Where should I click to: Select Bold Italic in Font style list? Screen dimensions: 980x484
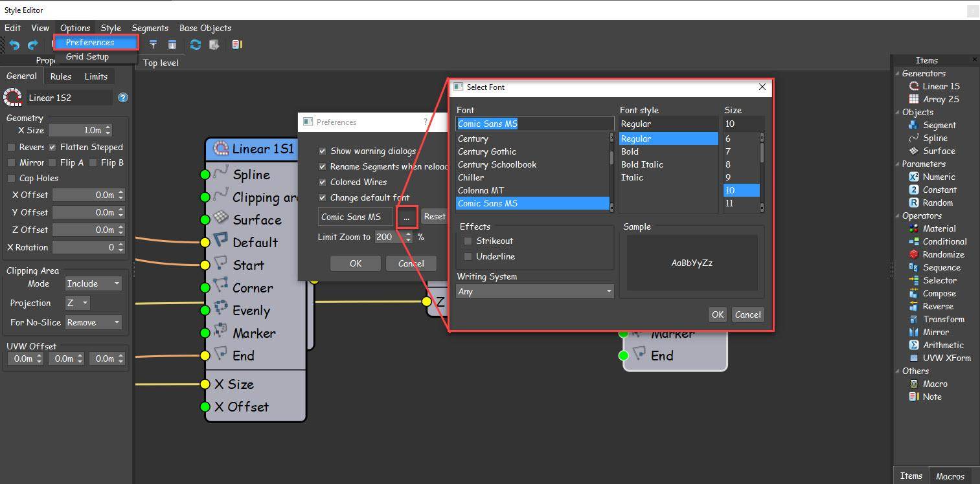tap(642, 164)
